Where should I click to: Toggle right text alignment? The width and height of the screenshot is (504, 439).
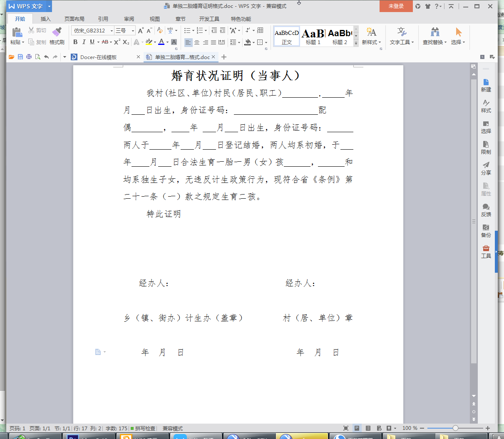pos(205,42)
